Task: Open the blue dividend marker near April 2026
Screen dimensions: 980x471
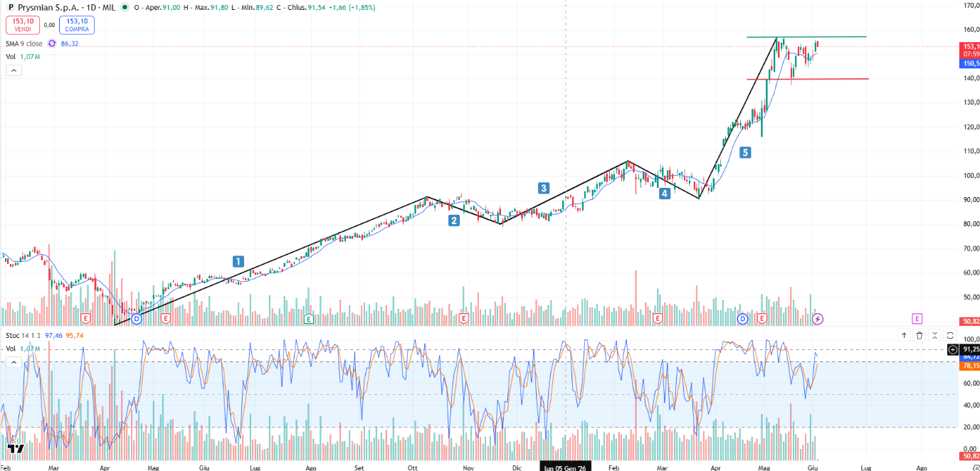Action: click(x=743, y=318)
